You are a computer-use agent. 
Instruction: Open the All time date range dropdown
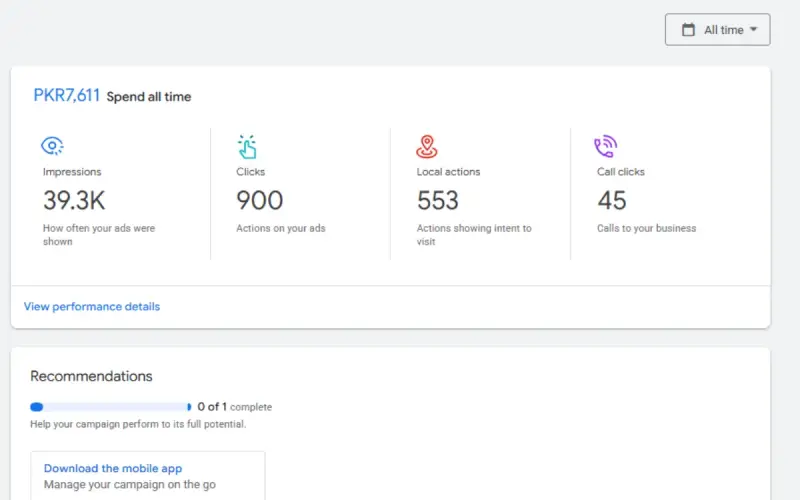point(717,30)
